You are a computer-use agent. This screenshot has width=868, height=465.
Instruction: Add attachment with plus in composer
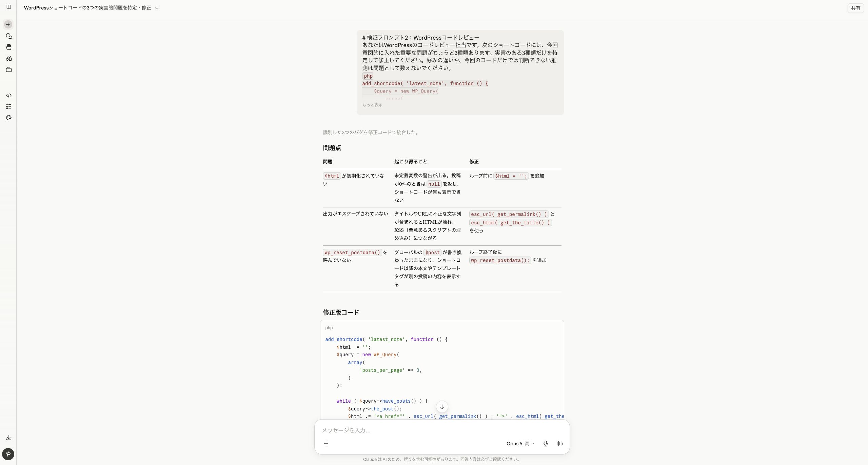(326, 444)
